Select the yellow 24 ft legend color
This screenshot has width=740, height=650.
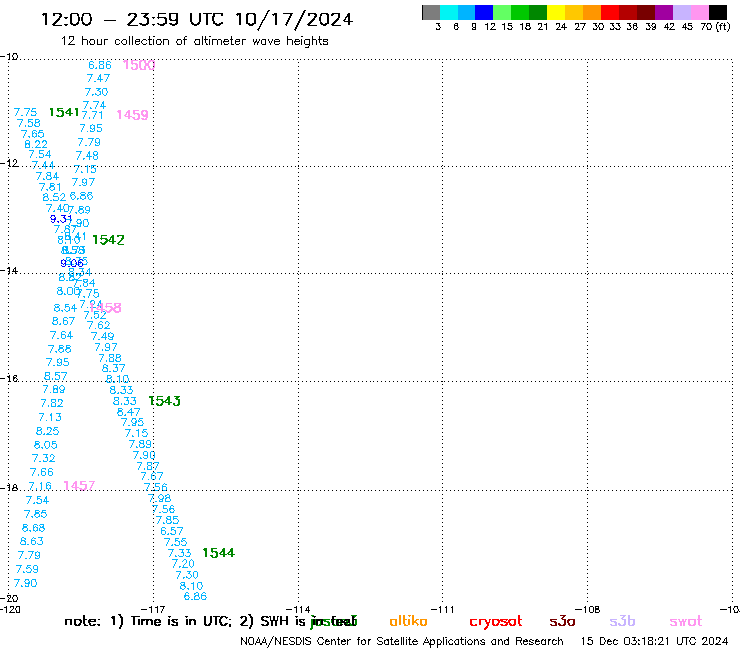tap(556, 12)
